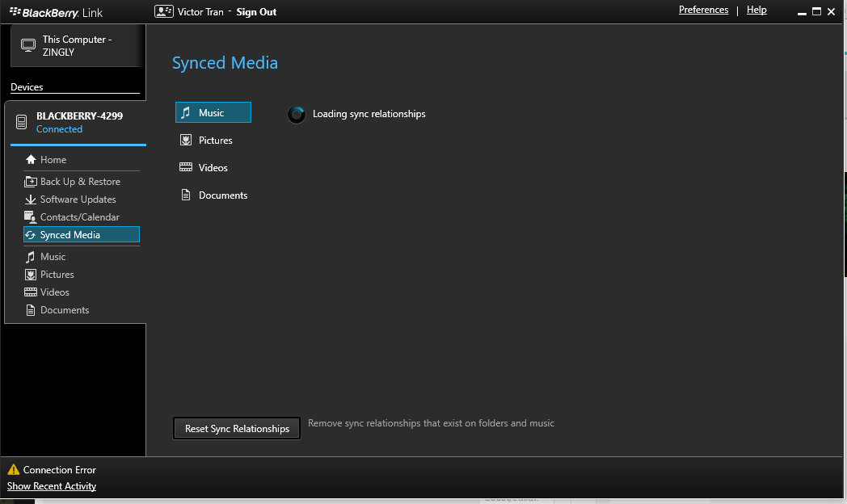
Task: Click the Devices section label
Action: coord(27,87)
